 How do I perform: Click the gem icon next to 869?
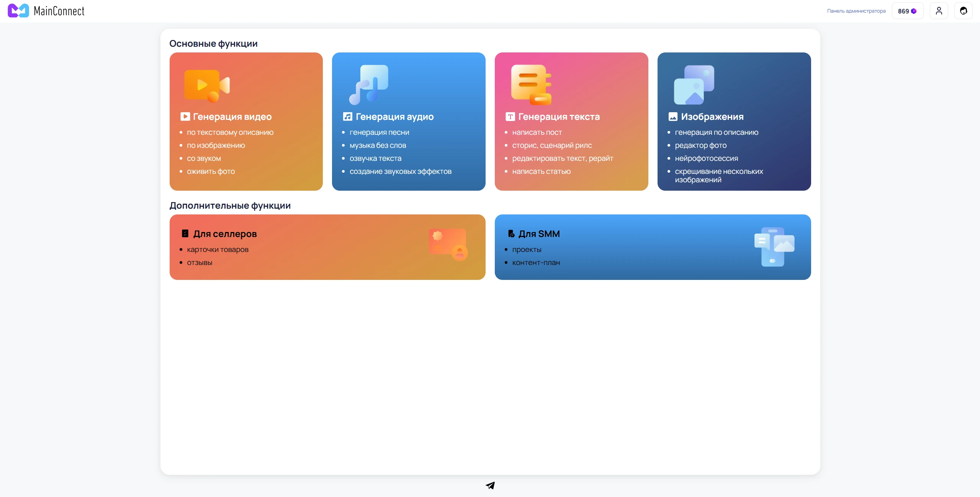tap(914, 11)
